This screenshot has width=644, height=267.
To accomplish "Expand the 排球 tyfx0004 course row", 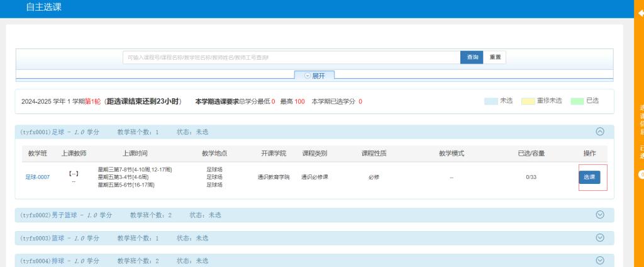I will coord(600,261).
